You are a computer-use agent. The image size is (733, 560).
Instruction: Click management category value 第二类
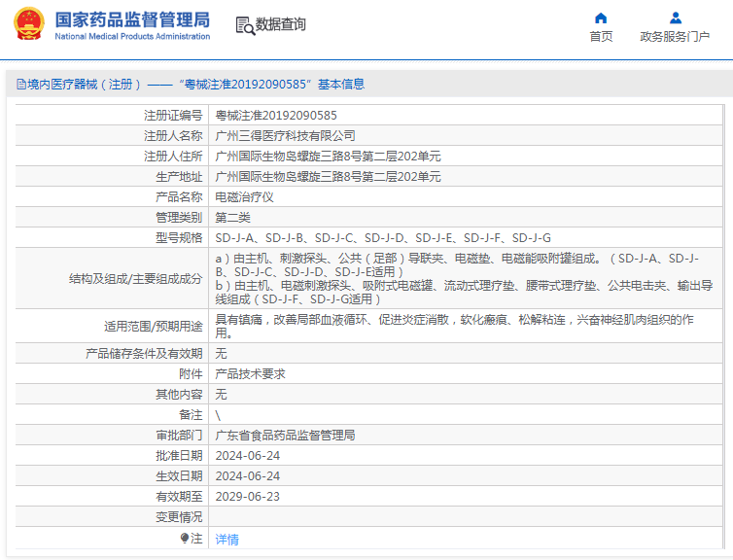pos(232,218)
